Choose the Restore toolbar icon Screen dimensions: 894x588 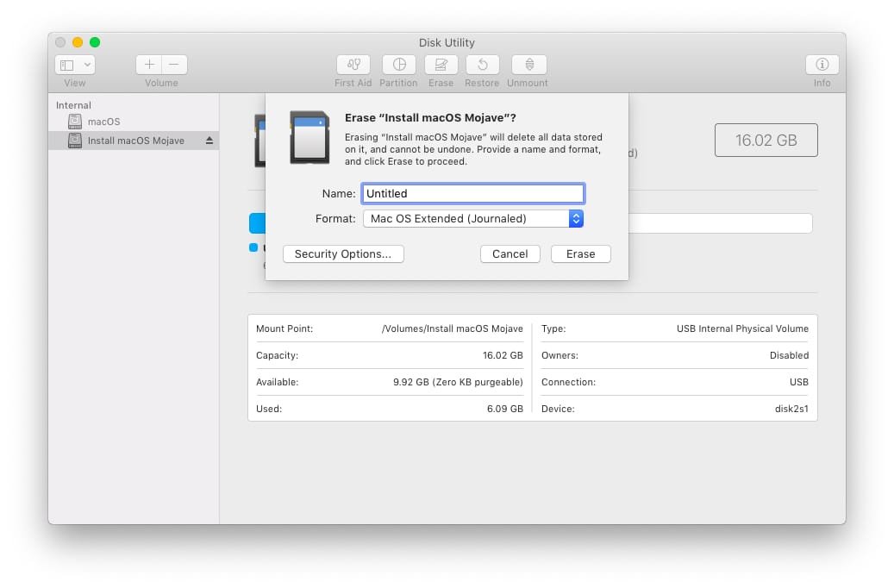(x=483, y=65)
